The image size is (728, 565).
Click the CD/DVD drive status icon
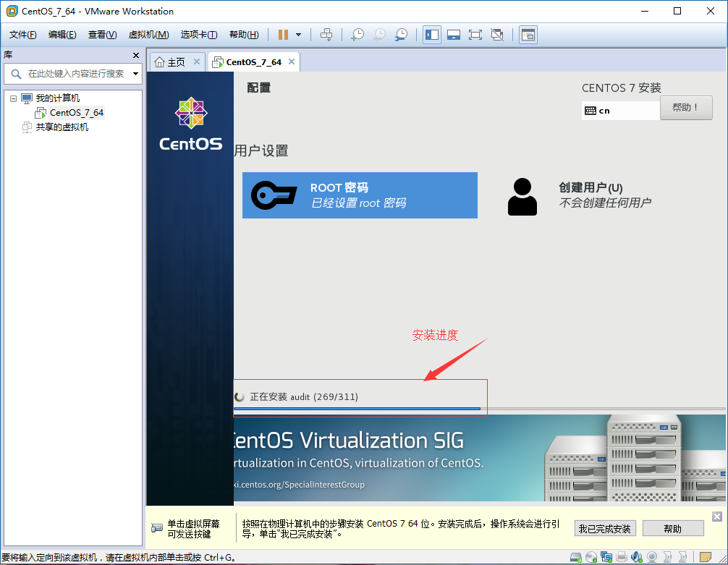pos(591,556)
